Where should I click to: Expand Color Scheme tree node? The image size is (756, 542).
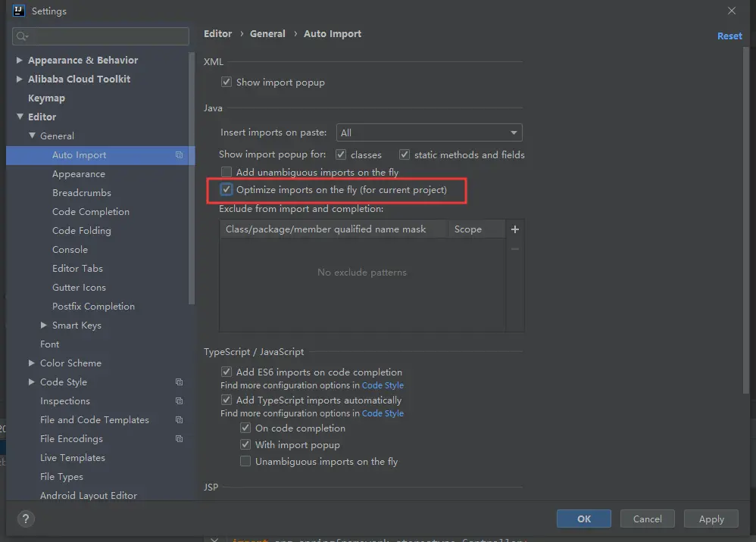[31, 363]
